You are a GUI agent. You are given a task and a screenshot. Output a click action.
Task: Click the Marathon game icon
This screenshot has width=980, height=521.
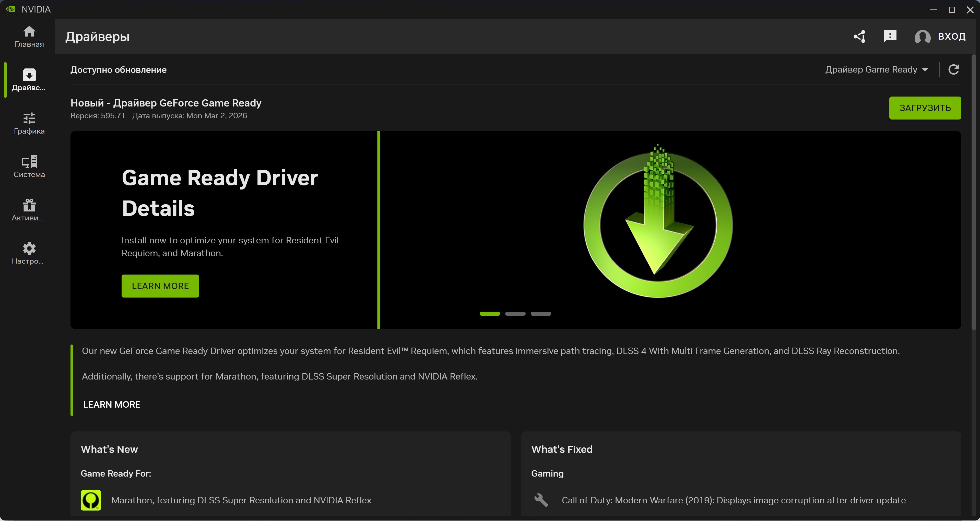coord(91,500)
